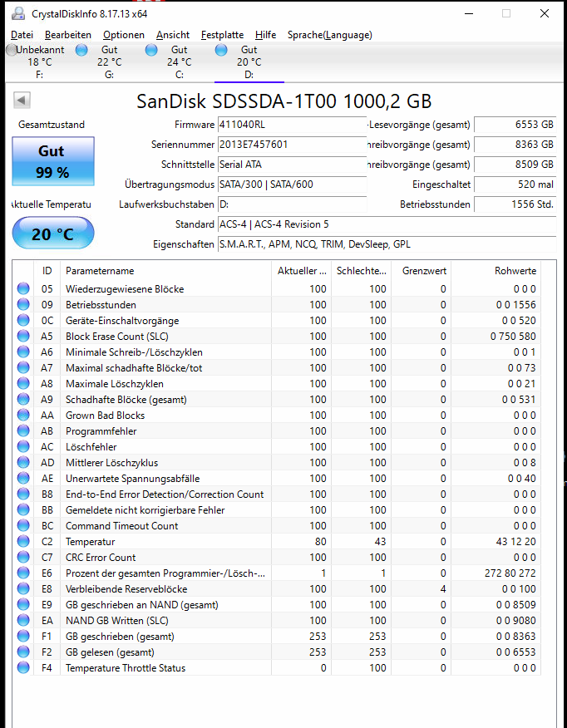Click the Schlechte column header
Viewport: 567px width, 728px height.
point(362,271)
